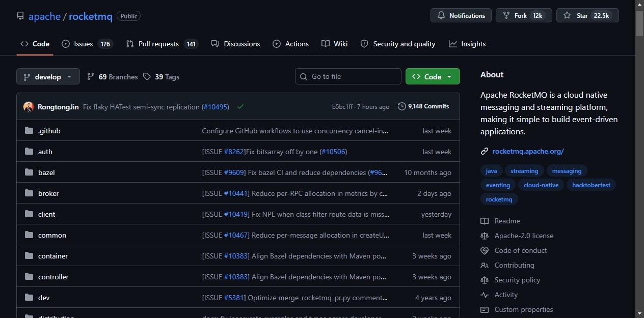Open the develop branch dropdown
Viewport: 644px width, 318px height.
pyautogui.click(x=48, y=76)
